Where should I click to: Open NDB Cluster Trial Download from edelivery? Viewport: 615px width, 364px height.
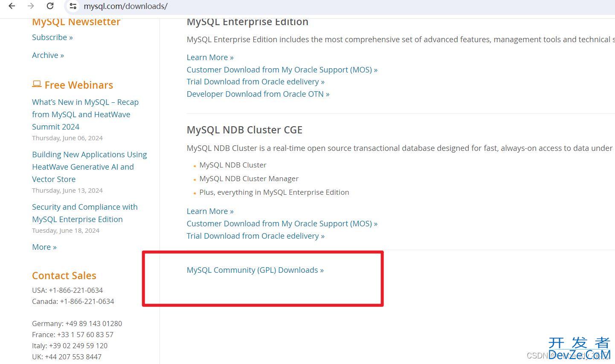pyautogui.click(x=255, y=236)
